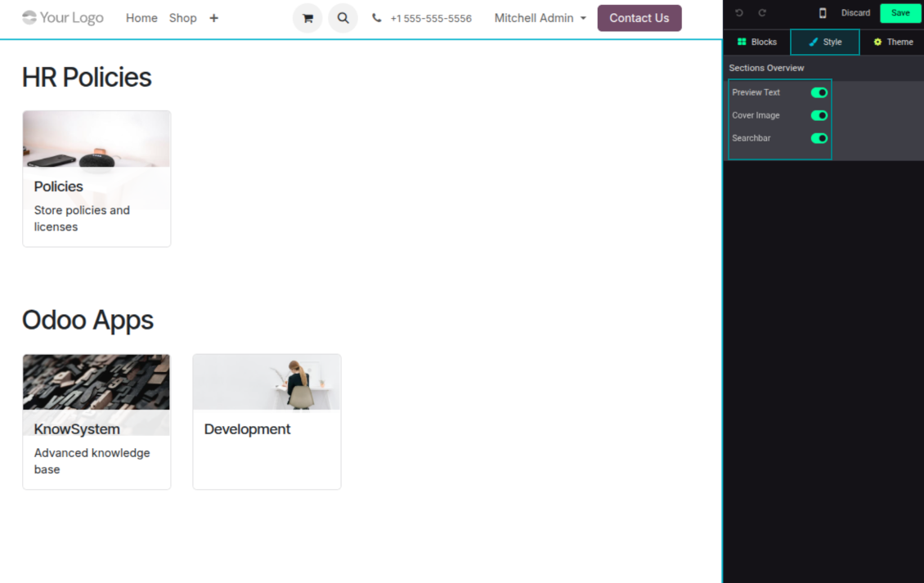Click the phone icon near number
The image size is (924, 583).
377,18
